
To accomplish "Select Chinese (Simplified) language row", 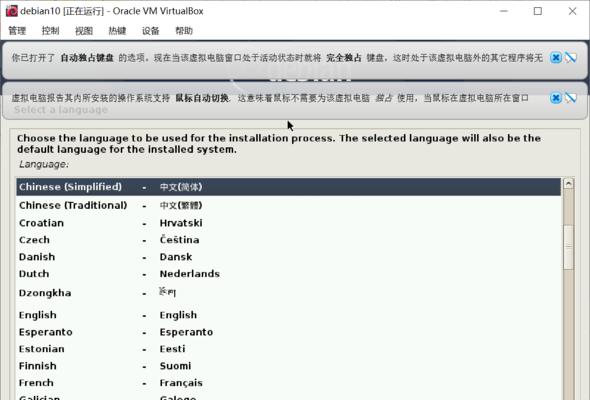I will [288, 187].
